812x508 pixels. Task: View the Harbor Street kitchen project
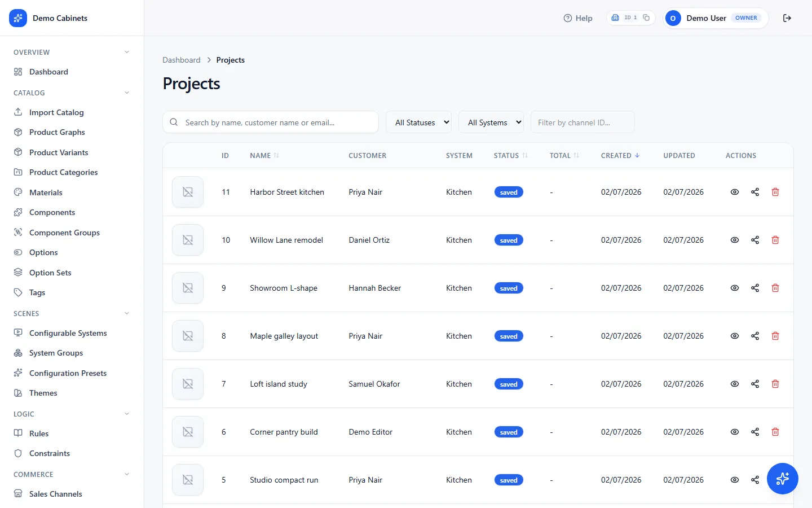click(735, 192)
